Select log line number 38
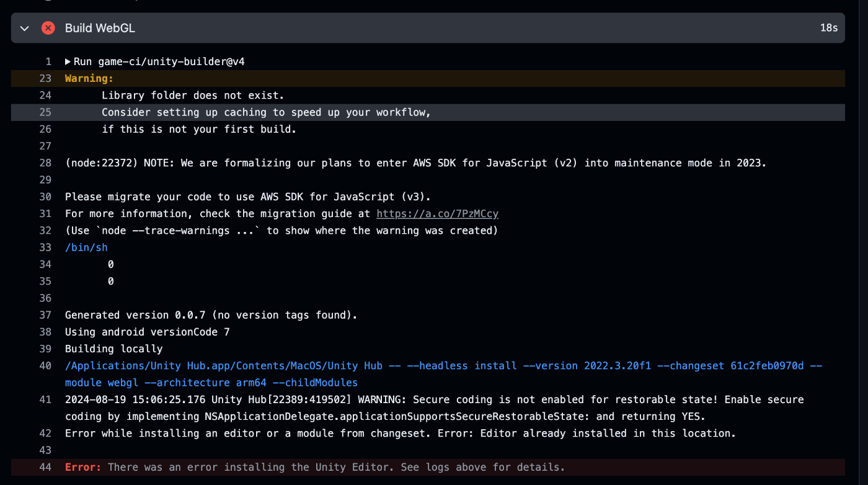868x485 pixels. click(x=45, y=332)
